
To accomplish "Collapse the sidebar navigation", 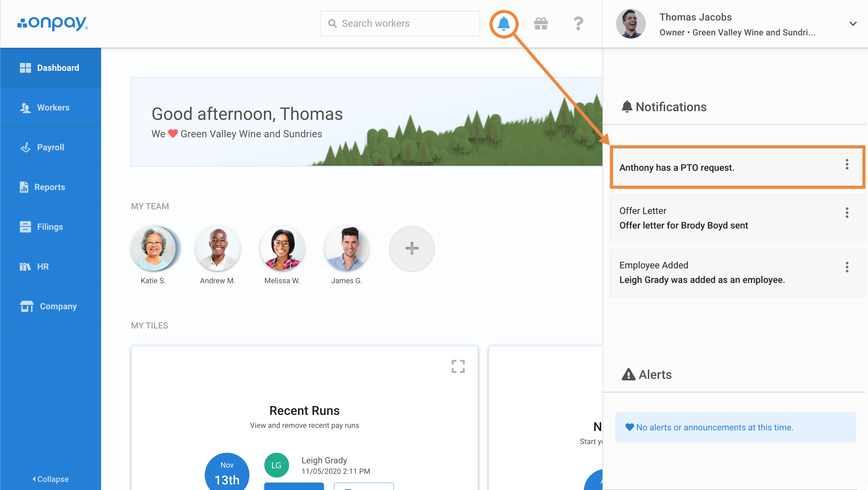I will (x=51, y=479).
